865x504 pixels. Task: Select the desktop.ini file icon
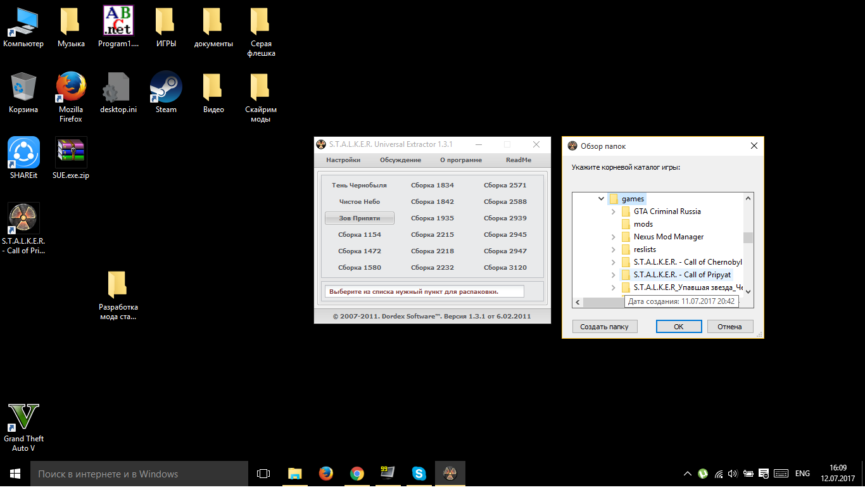coord(118,94)
